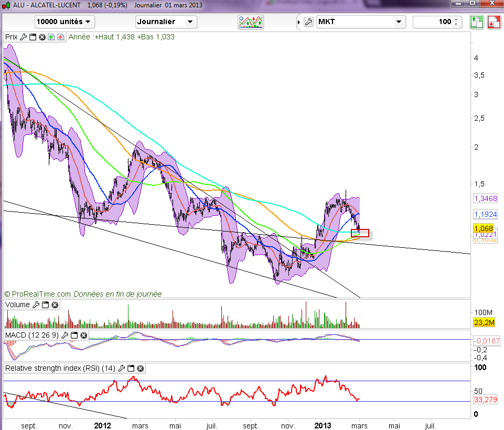
Task: Open the 10000 unités dropdown
Action: 64,22
